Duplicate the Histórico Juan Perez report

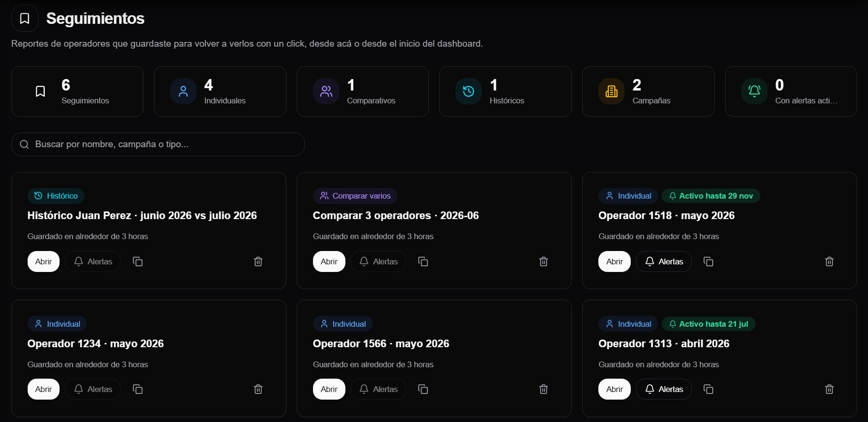click(x=138, y=261)
